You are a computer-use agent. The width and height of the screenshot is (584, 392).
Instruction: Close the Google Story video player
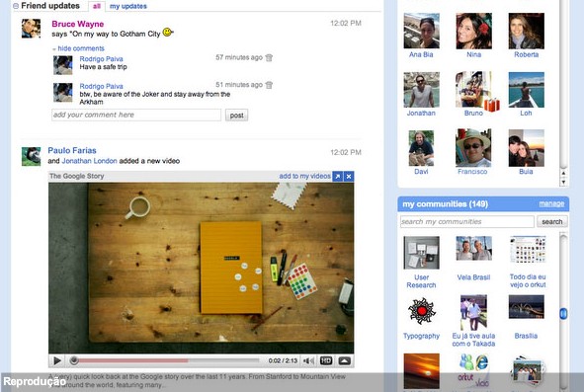point(349,177)
